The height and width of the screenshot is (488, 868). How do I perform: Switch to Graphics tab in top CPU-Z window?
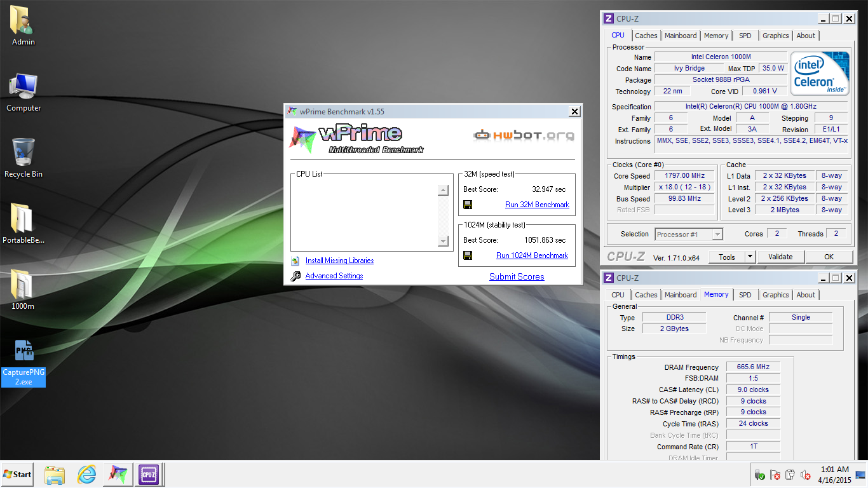pyautogui.click(x=776, y=36)
